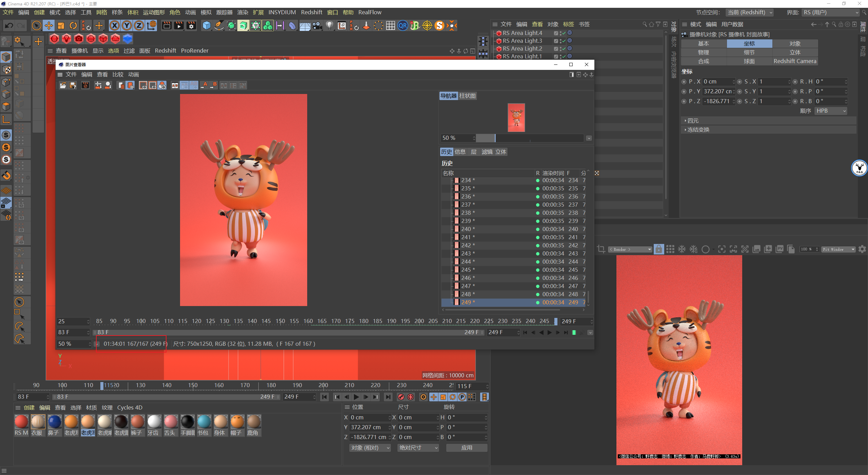Open the INSYDIUM menu
868x475 pixels.
tap(282, 12)
